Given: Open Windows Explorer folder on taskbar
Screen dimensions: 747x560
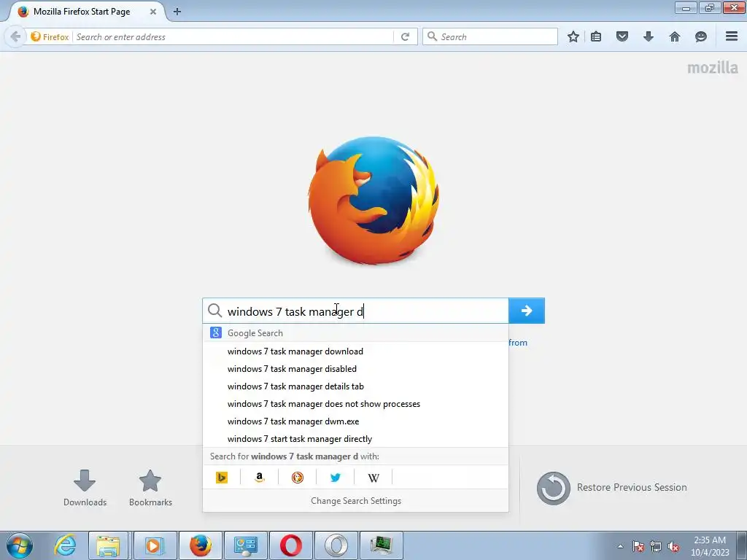Looking at the screenshot, I should [x=108, y=545].
